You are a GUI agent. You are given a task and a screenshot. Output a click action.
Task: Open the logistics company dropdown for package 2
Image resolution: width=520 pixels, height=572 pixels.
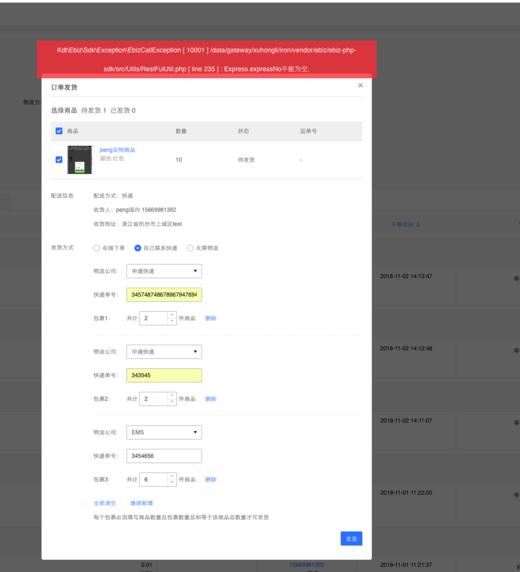pos(164,352)
